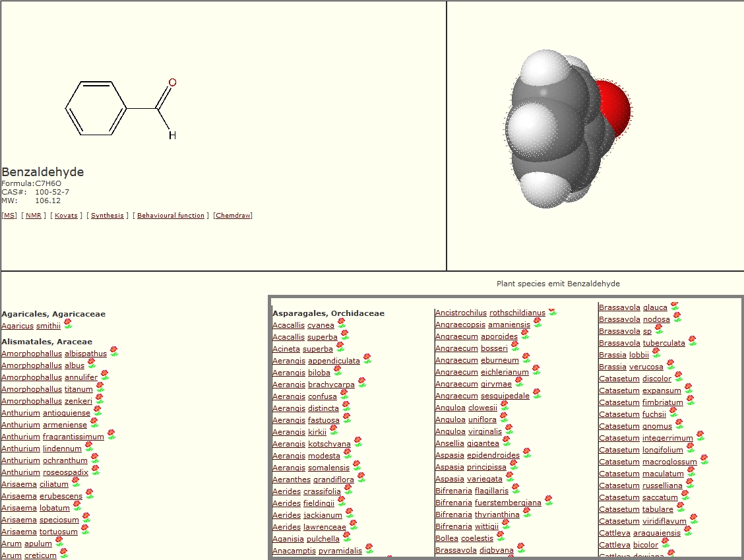Click flower icon beside Amorphophallus albispathus
This screenshot has width=744, height=560.
tap(114, 351)
